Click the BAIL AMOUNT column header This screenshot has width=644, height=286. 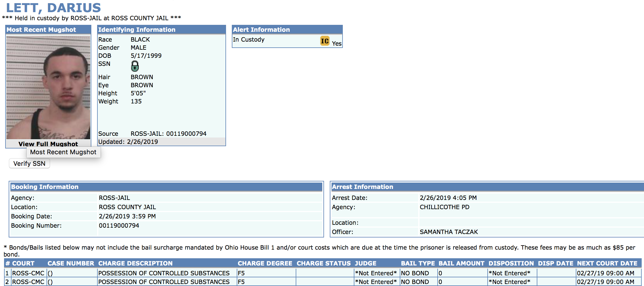point(461,263)
